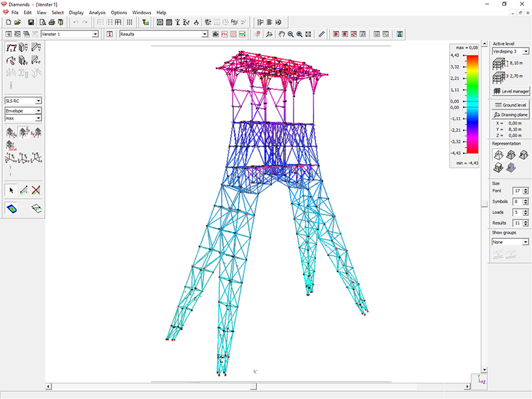Viewport: 532px width, 399px height.
Task: Click the measure ruler tool icon
Action: [x=321, y=34]
